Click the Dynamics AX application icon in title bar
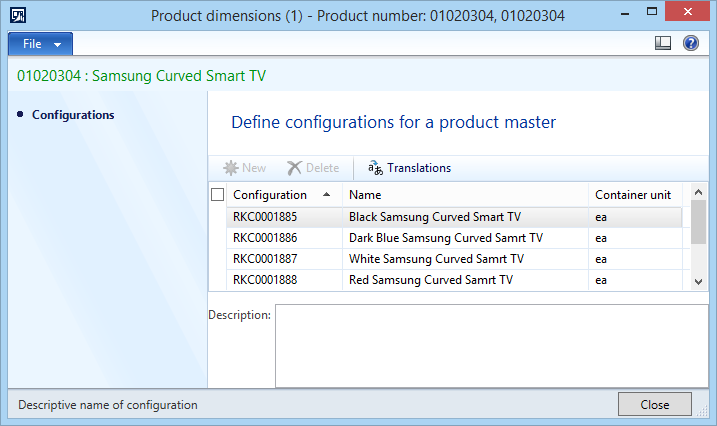 18,16
